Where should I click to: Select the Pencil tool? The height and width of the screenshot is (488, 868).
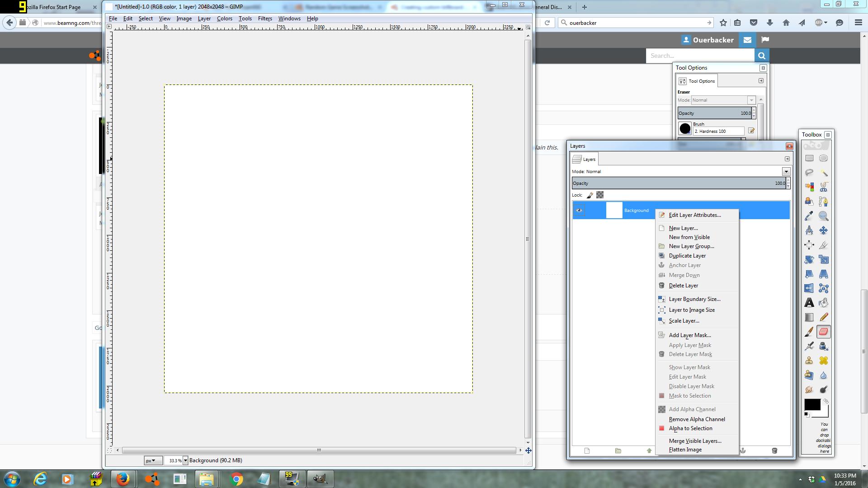coord(824,317)
